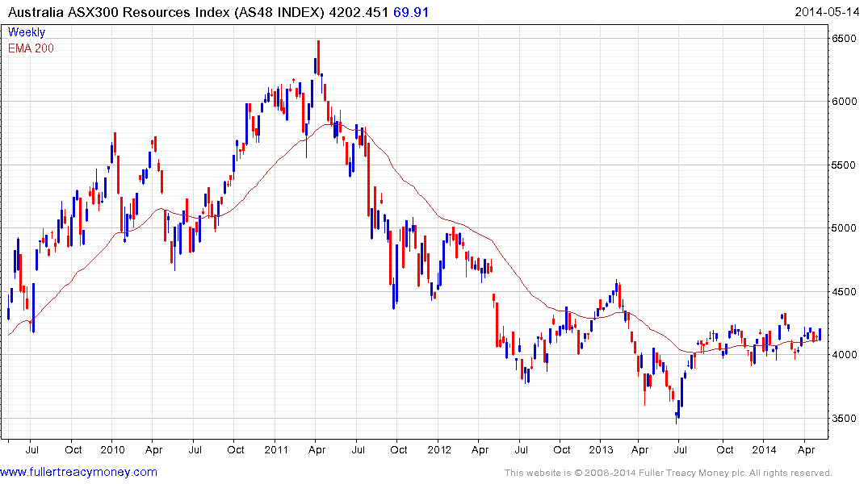Viewport: 868px width, 484px height.
Task: Click the 'Weekly' label
Action: pos(27,32)
